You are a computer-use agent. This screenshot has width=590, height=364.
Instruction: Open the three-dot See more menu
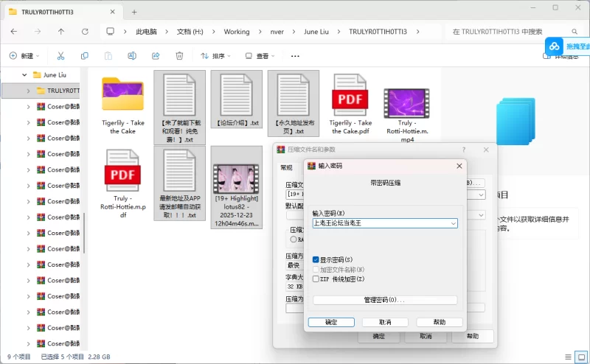pyautogui.click(x=295, y=56)
